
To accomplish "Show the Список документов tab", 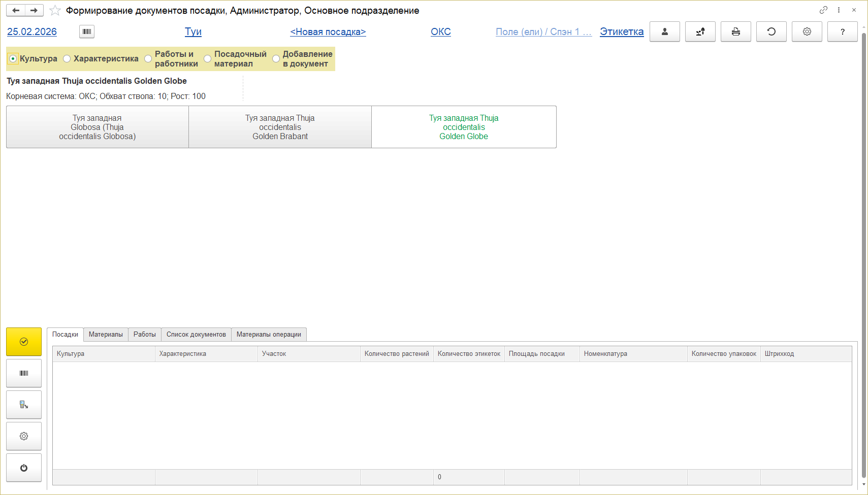I will (x=196, y=335).
